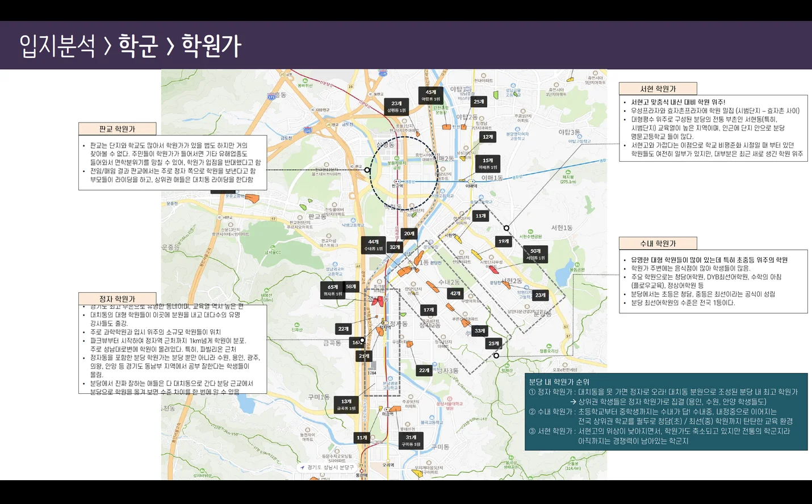
Task: Click the 44개 수내동 1위 map label
Action: tap(373, 245)
